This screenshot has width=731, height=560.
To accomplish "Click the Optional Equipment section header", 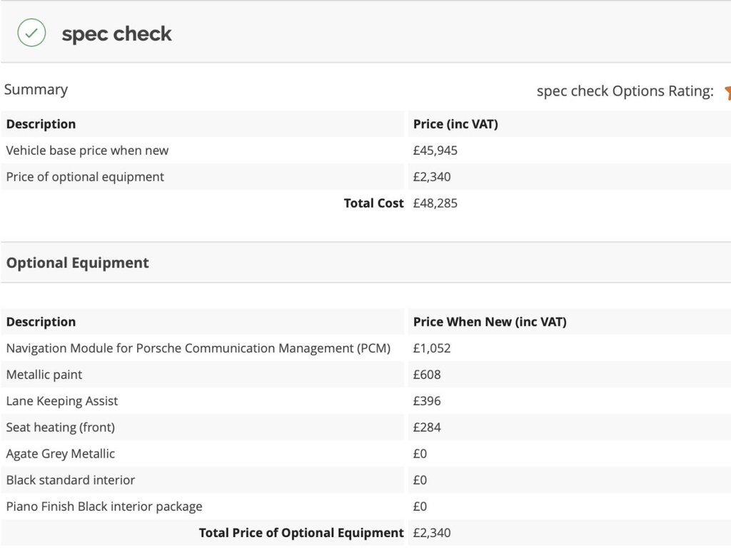I will click(x=77, y=263).
